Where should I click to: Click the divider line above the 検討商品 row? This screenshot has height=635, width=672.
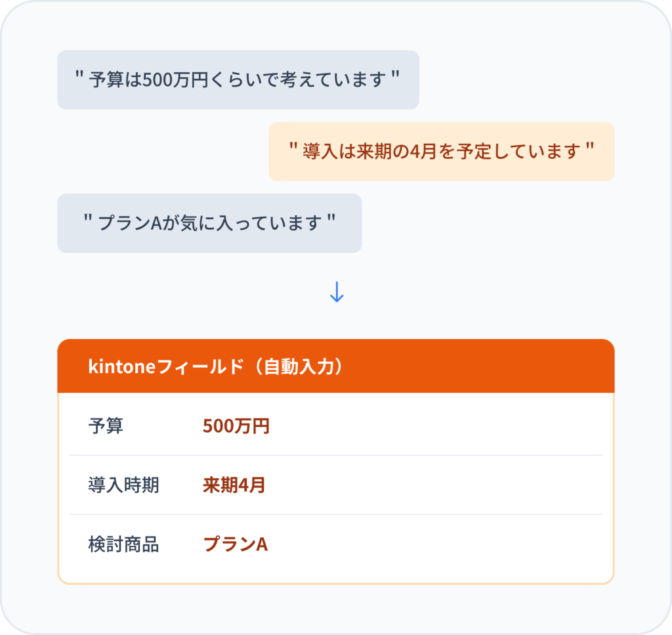(x=336, y=514)
